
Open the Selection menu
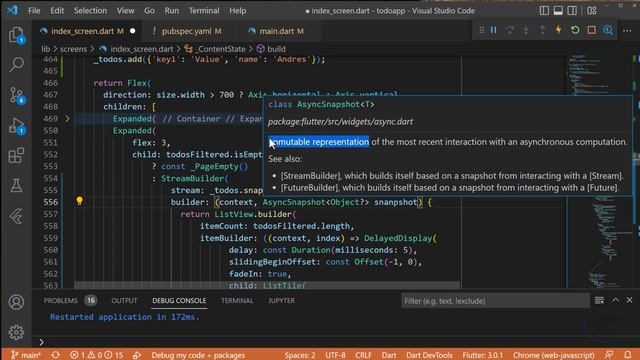90,11
